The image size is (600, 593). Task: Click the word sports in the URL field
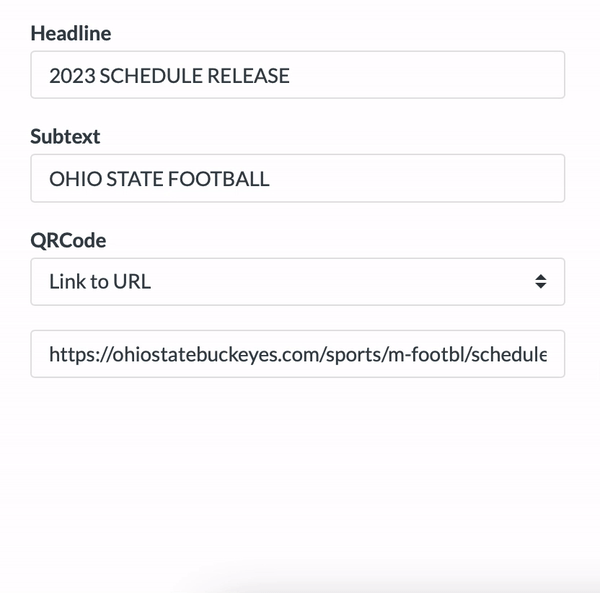coord(355,355)
